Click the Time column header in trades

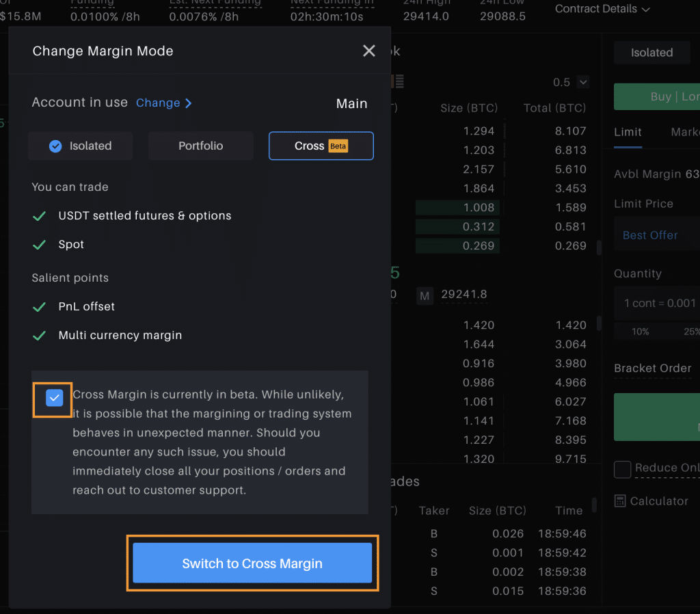tap(569, 511)
